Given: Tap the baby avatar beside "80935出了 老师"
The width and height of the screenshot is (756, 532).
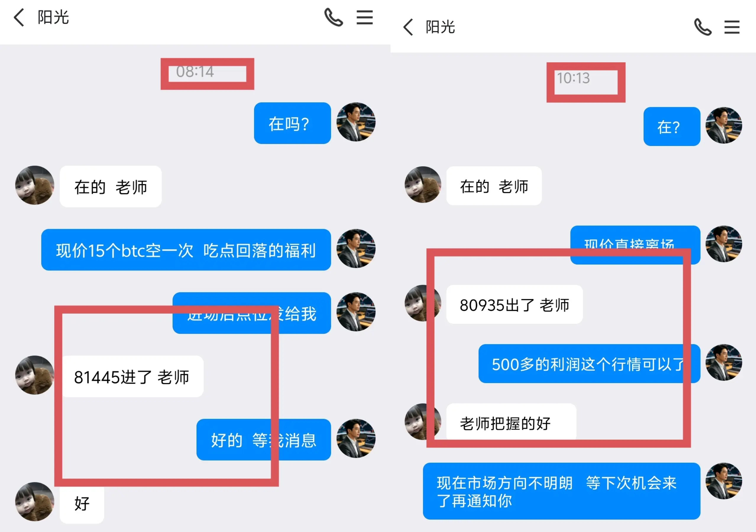Looking at the screenshot, I should pyautogui.click(x=423, y=303).
